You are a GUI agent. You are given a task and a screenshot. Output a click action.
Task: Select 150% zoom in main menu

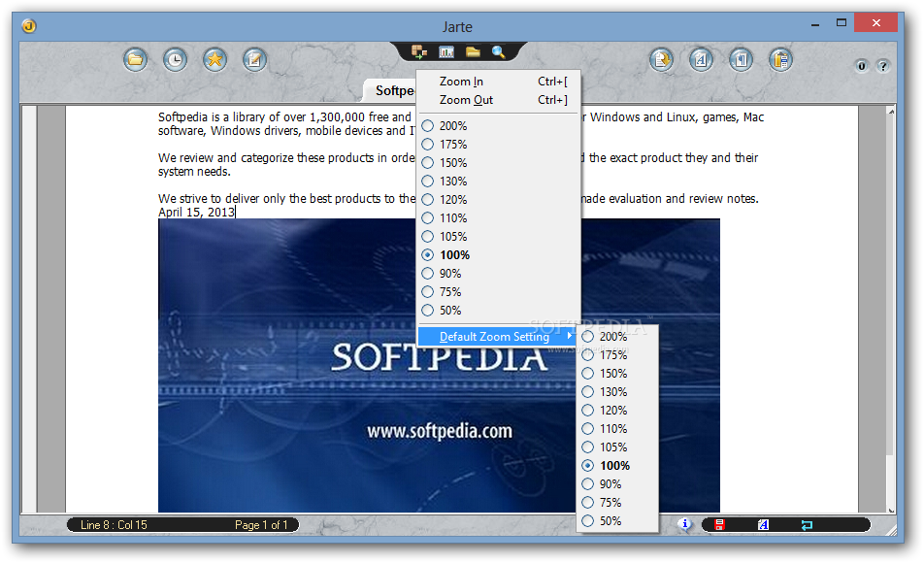[x=498, y=163]
